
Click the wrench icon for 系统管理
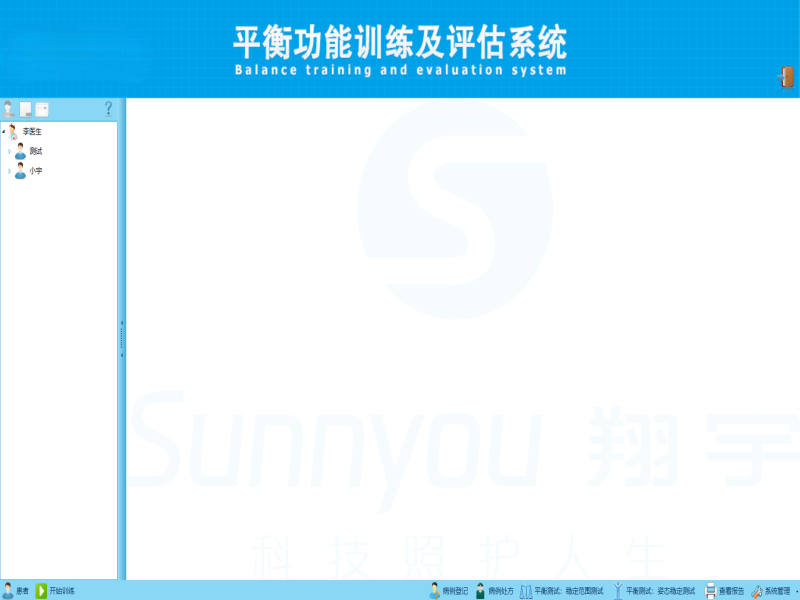tap(757, 591)
